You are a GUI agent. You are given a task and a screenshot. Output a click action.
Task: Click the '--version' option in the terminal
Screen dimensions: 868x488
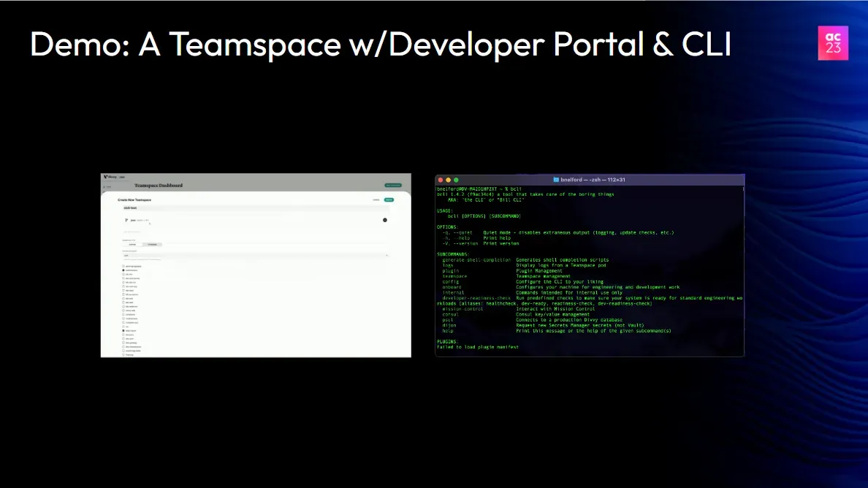[465, 243]
